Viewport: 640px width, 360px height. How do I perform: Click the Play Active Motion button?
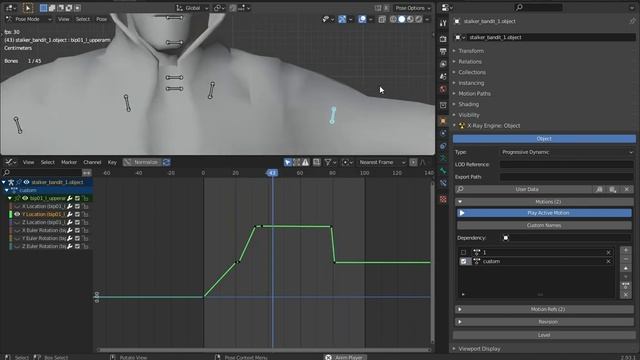click(x=544, y=213)
